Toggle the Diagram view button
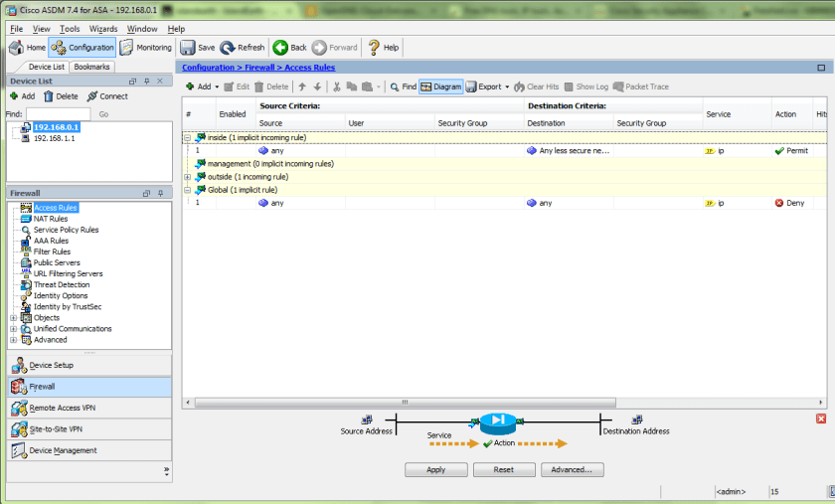This screenshot has width=835, height=504. [x=441, y=86]
